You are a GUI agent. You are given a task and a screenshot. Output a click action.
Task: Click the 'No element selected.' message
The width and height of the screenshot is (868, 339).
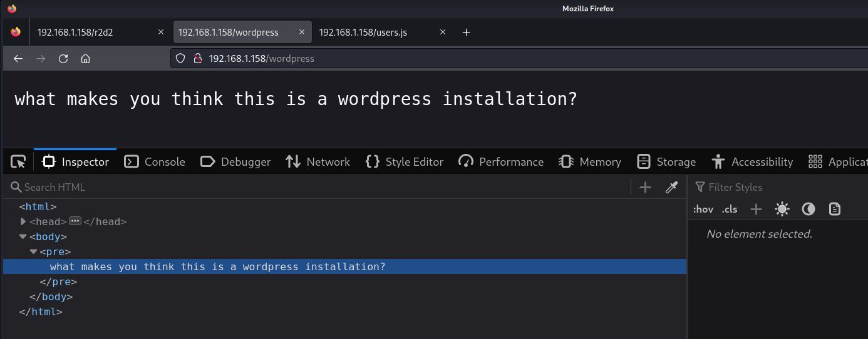[x=759, y=234]
